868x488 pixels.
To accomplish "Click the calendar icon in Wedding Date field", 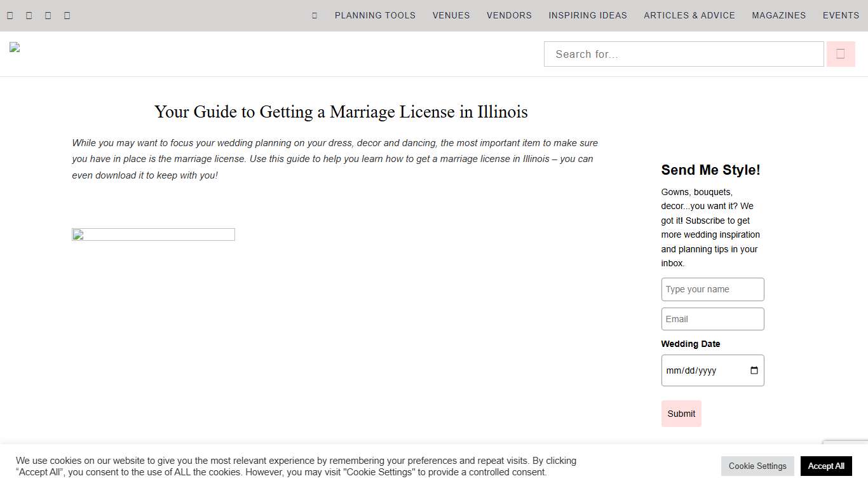I will pyautogui.click(x=754, y=370).
